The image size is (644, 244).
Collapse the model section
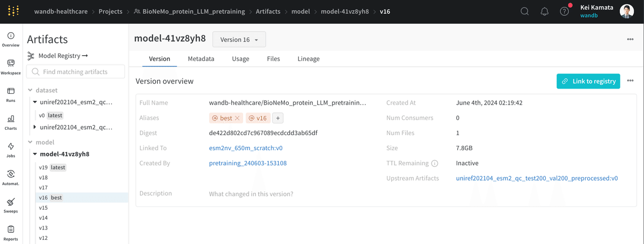pyautogui.click(x=30, y=143)
